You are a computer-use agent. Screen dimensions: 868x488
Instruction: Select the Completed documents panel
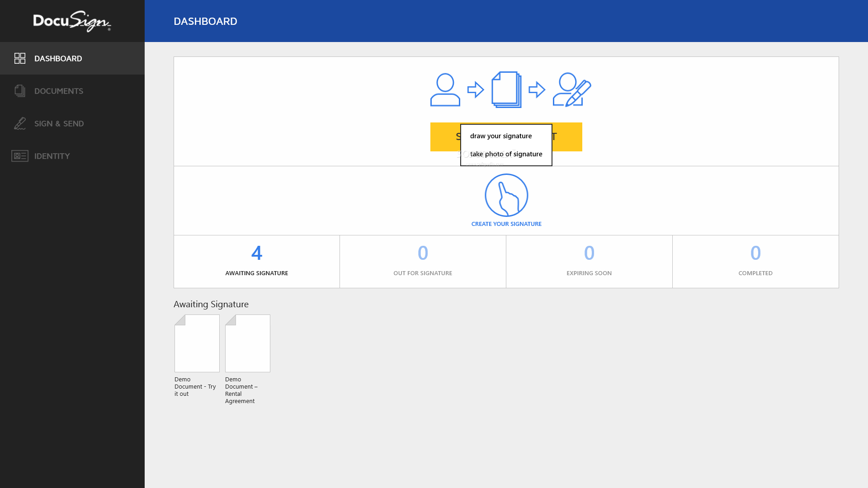point(755,261)
